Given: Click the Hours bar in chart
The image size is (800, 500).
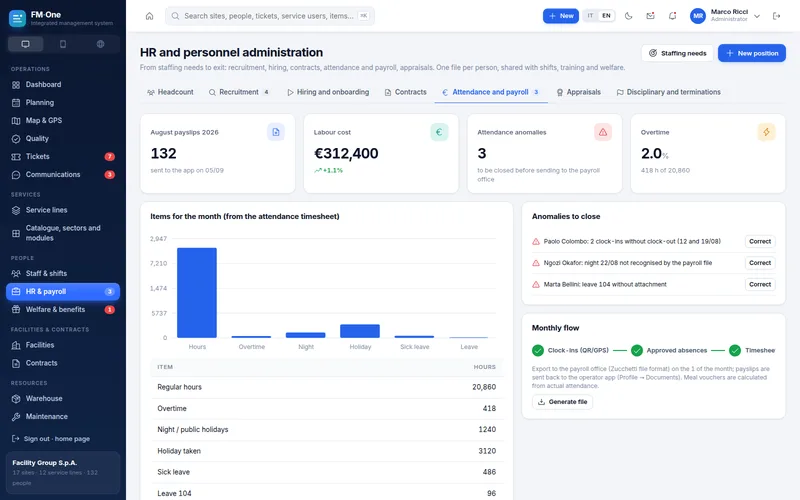Looking at the screenshot, I should click(197, 293).
